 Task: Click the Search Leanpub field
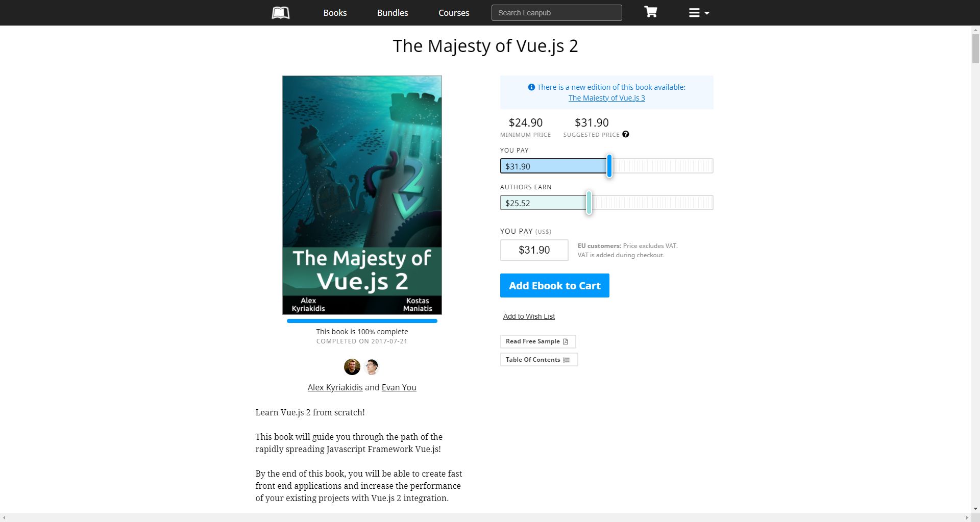tap(556, 13)
